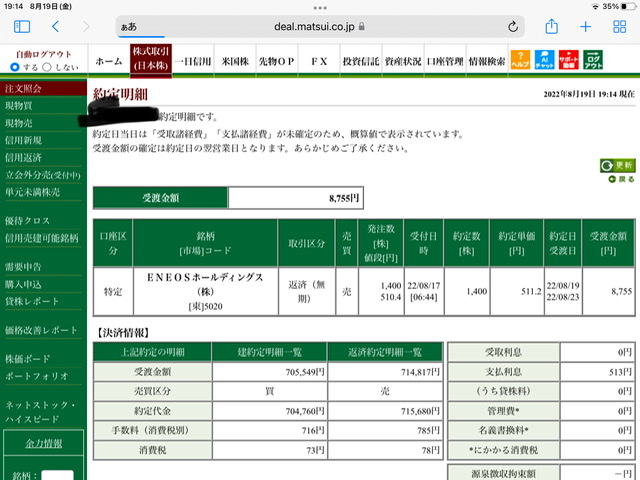Select 注文照会 in sidebar

pos(43,88)
